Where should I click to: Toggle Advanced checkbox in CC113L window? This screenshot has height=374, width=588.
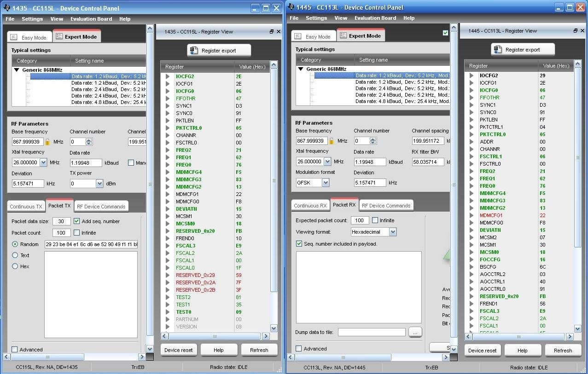299,349
